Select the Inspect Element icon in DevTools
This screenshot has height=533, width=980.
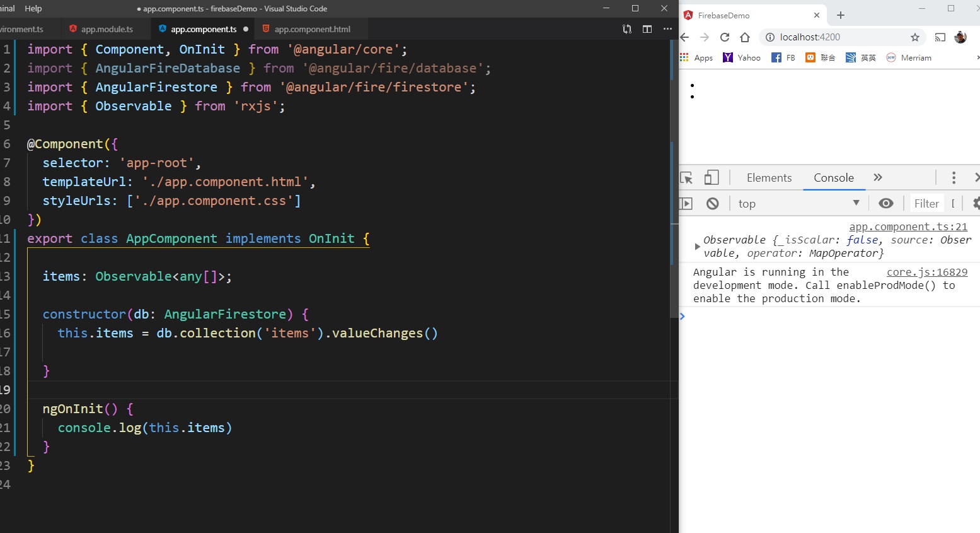coord(688,177)
